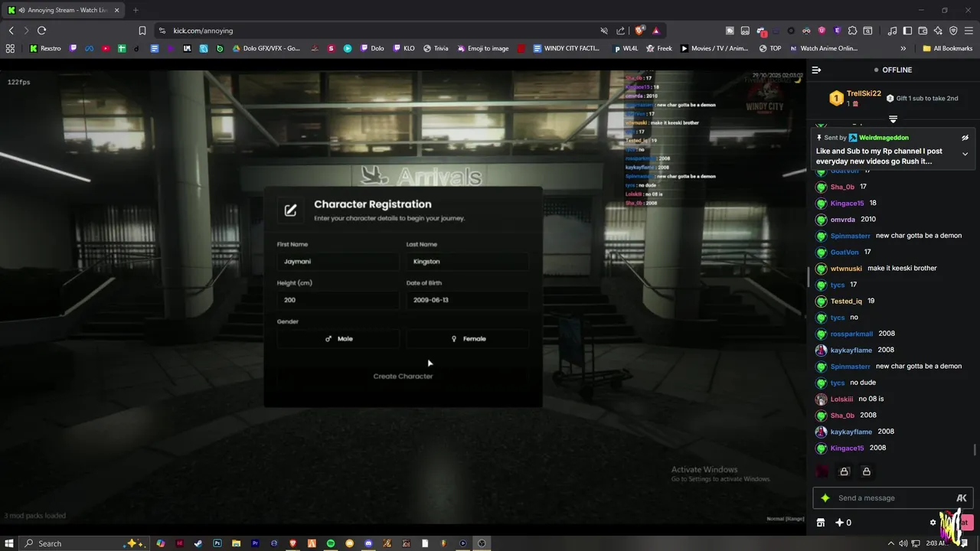Screen dimensions: 980x551
Task: Click the Create Character button
Action: pos(403,376)
